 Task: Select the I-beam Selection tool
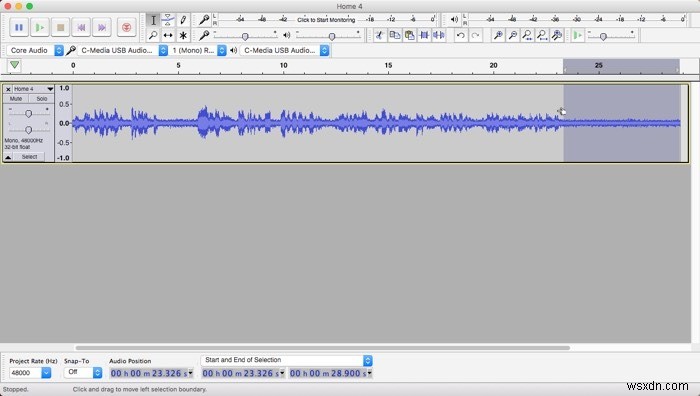[x=153, y=20]
